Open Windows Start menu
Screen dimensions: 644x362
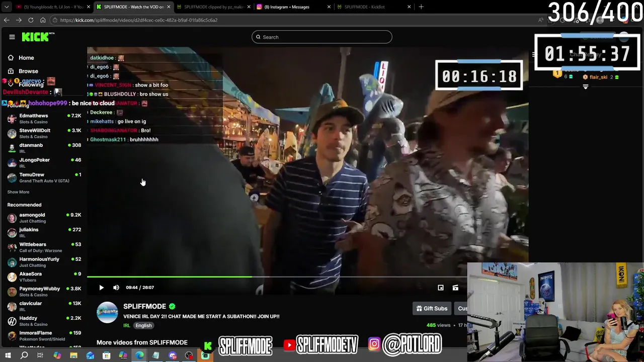coord(8,356)
